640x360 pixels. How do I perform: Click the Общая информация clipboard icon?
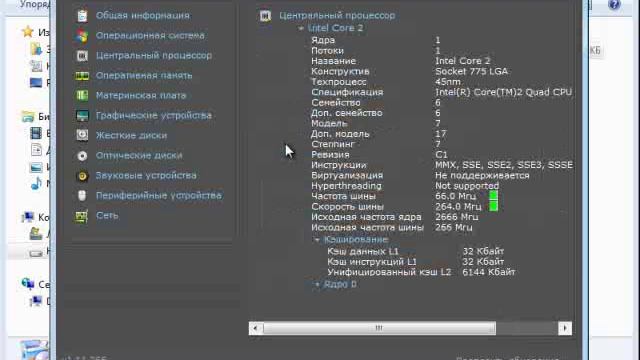point(82,16)
